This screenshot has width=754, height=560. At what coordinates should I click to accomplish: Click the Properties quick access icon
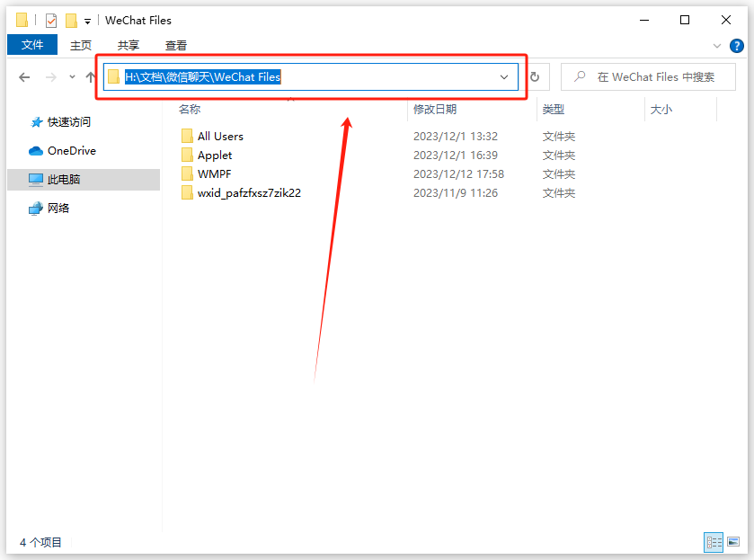tap(51, 20)
